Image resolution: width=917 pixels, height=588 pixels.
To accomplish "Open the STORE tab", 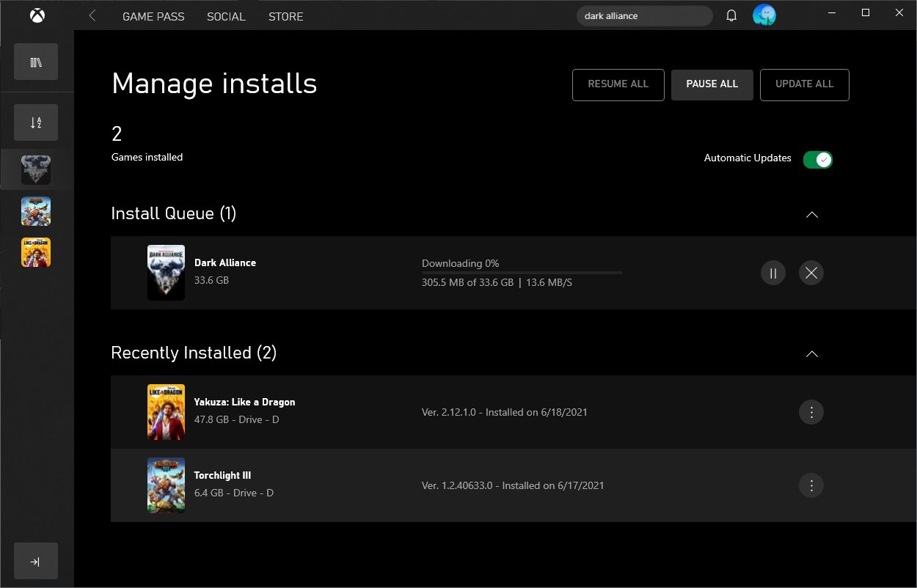I will (285, 16).
